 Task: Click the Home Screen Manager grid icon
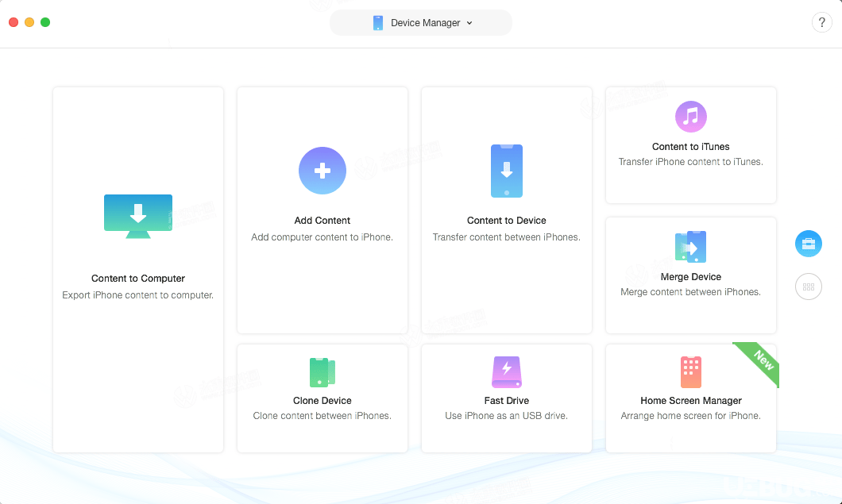pos(690,371)
